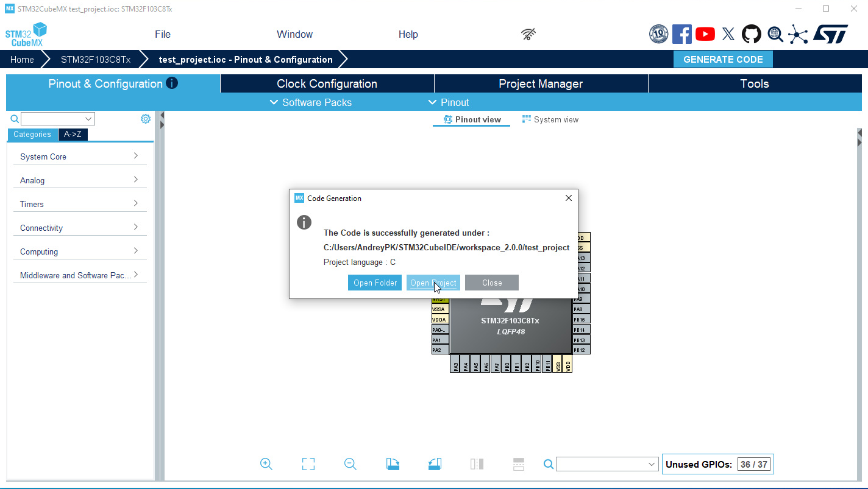Open the Pinout dropdown menu

449,102
